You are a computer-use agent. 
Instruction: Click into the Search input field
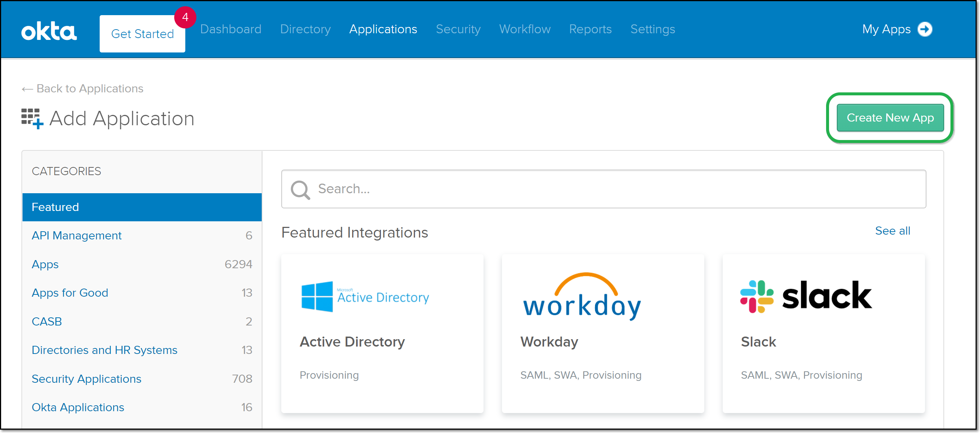604,189
